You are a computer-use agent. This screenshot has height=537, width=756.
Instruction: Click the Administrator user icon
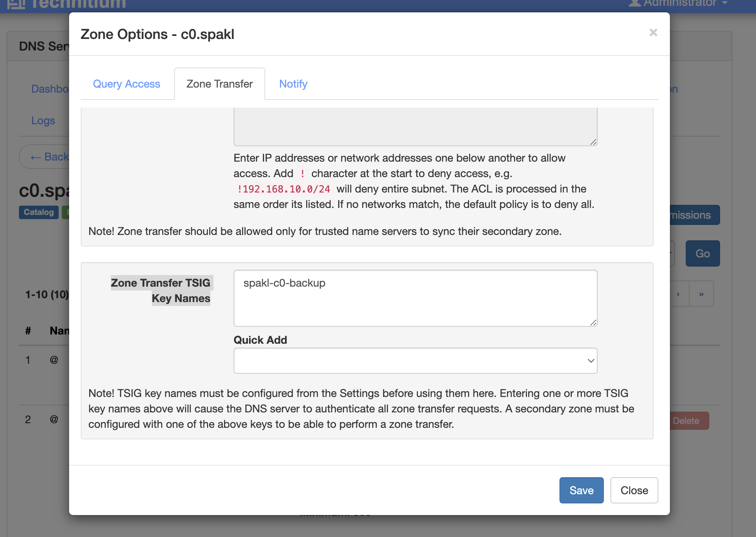[635, 3]
